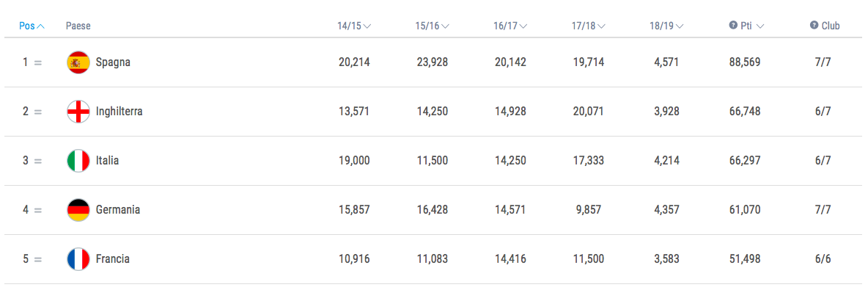Screen dimensions: 868x290
Task: Sort the table by the Pos column
Action: click(x=32, y=26)
